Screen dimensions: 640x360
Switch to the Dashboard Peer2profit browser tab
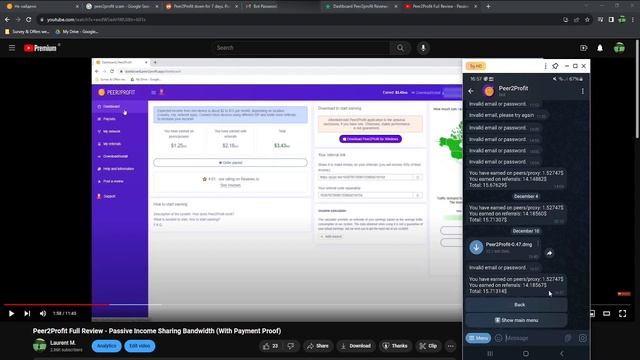tap(361, 7)
